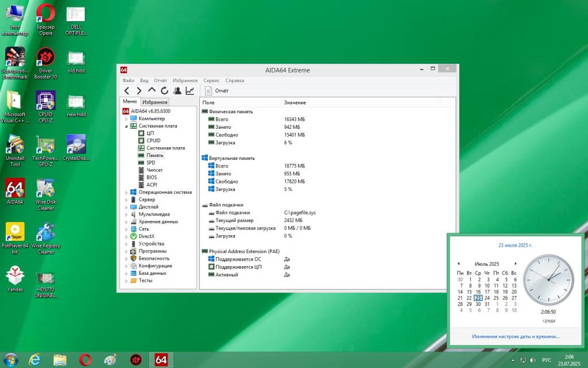This screenshot has height=368, width=588.
Task: Open the Wise Disk Cleaner desktop icon
Action: 45,194
